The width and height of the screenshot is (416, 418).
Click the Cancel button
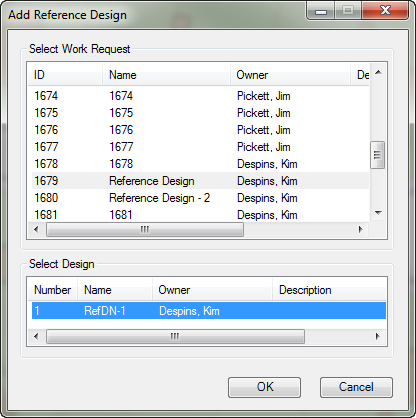coord(356,387)
